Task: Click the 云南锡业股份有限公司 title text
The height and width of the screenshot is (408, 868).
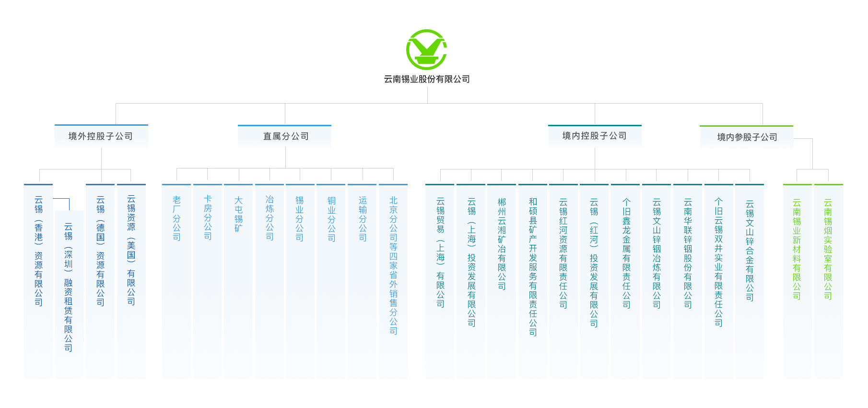Action: coord(426,79)
